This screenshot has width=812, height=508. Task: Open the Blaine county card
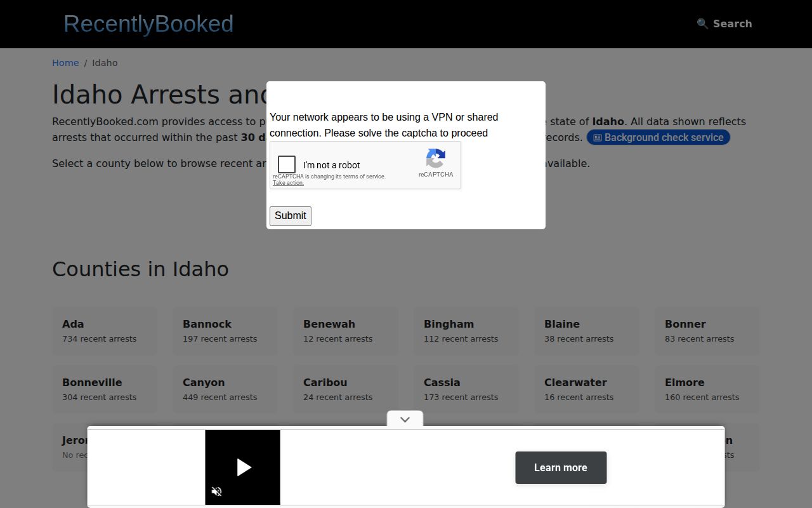(x=587, y=331)
